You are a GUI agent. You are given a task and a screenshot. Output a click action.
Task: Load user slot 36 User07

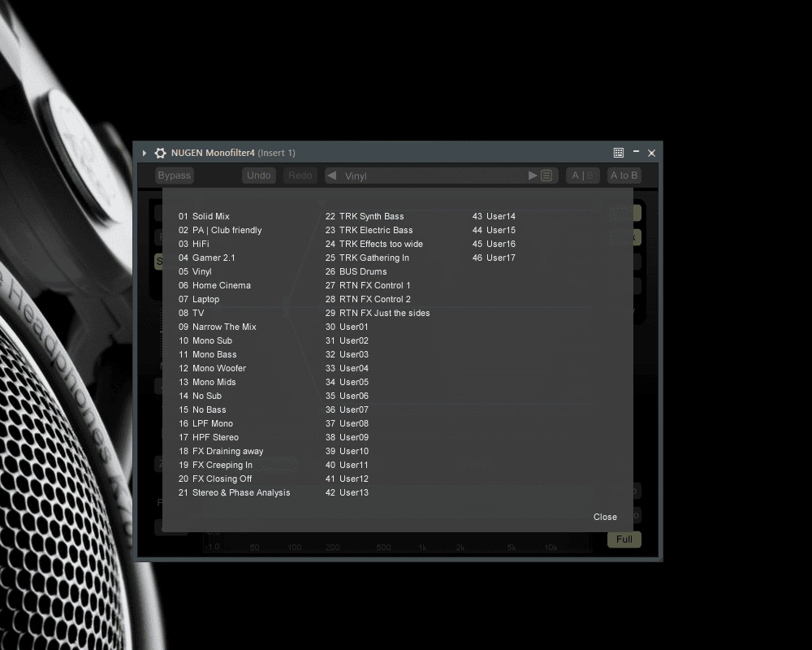pyautogui.click(x=347, y=409)
